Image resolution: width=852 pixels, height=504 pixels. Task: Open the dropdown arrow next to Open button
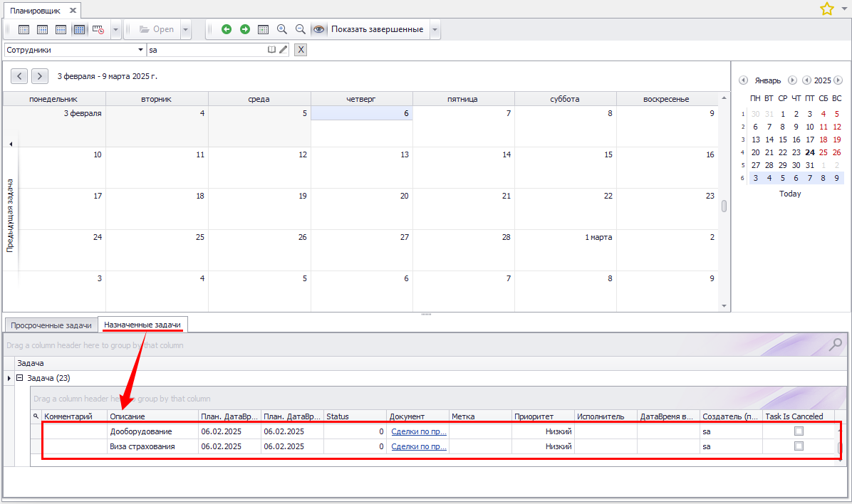(x=186, y=29)
